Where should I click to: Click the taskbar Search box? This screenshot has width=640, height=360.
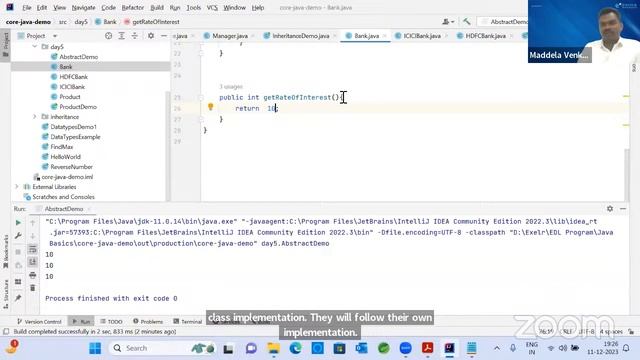pyautogui.click(x=162, y=348)
